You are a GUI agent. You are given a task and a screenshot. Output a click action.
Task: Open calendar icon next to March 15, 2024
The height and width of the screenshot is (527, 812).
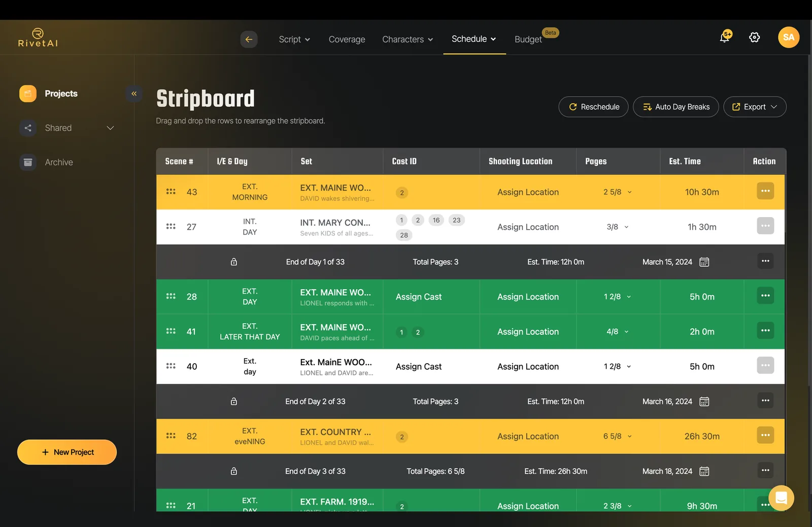[704, 262]
